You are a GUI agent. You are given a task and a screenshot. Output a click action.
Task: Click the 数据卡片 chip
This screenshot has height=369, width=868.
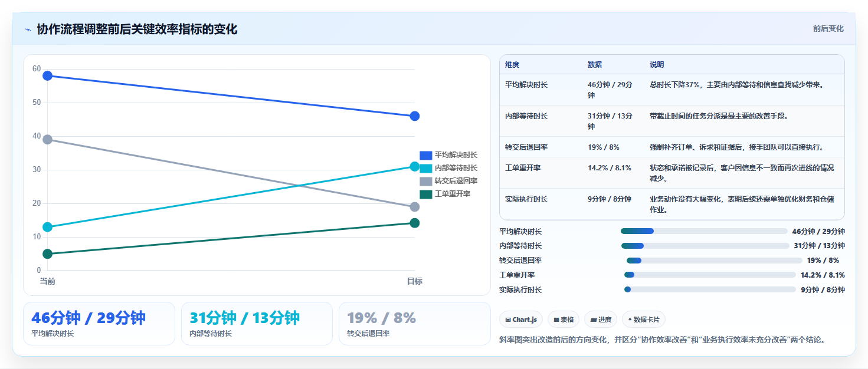[644, 319]
